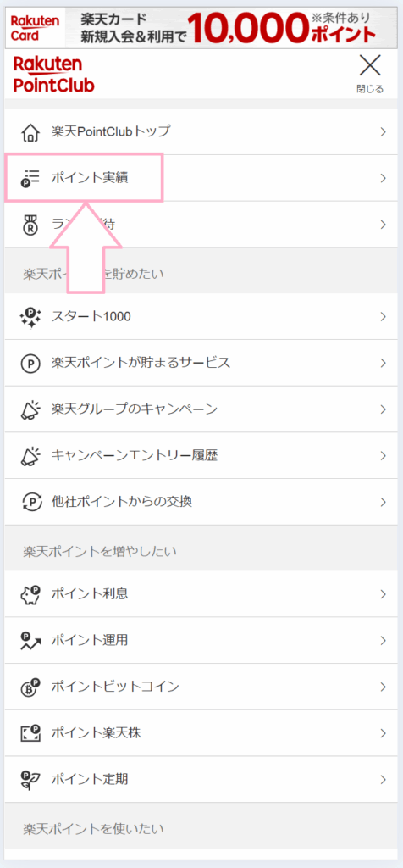Click the sprout icon for ポイント定期
Viewport: 403px width, 868px height.
pos(31,780)
